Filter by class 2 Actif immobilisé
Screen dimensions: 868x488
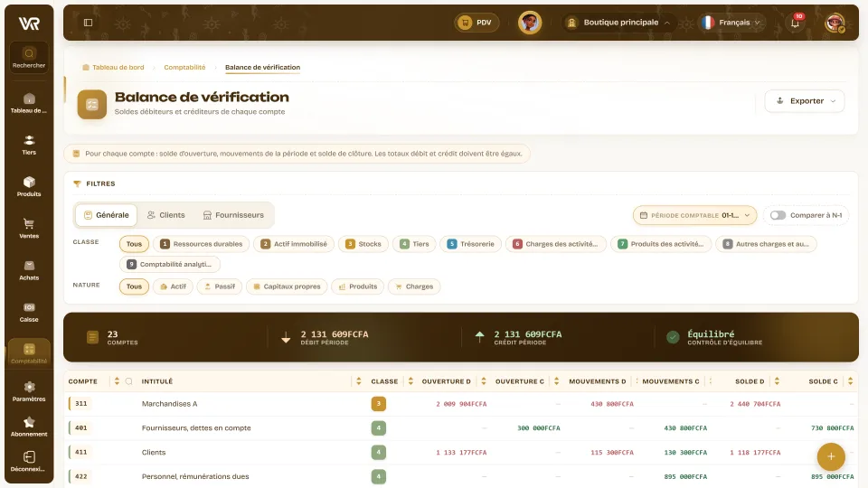[294, 244]
